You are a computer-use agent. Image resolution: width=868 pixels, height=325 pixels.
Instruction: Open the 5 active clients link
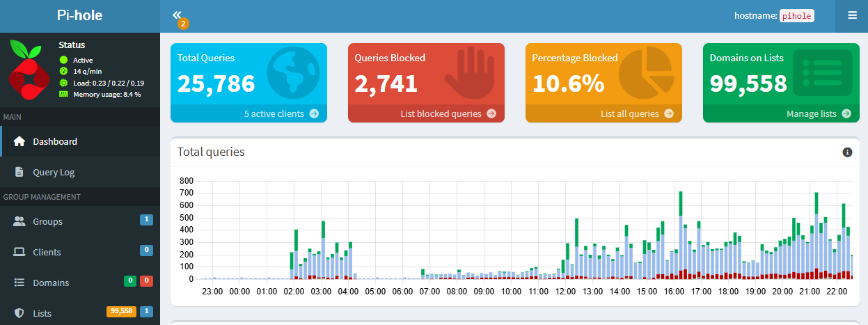pyautogui.click(x=248, y=113)
